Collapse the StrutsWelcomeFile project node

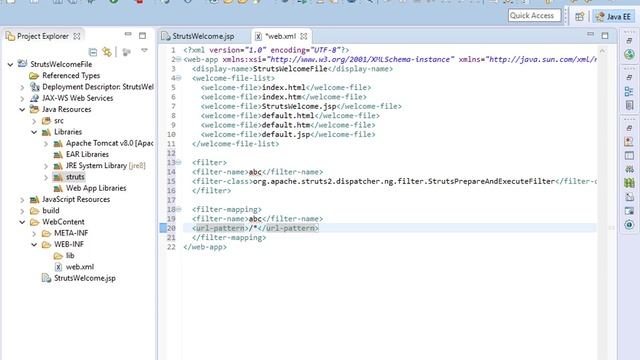(10, 64)
